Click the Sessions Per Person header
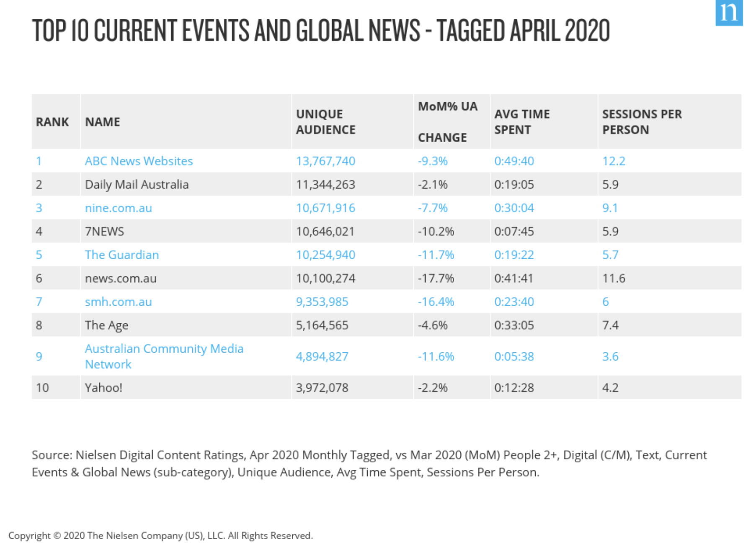Viewport: 756px width, 547px height. pyautogui.click(x=642, y=122)
